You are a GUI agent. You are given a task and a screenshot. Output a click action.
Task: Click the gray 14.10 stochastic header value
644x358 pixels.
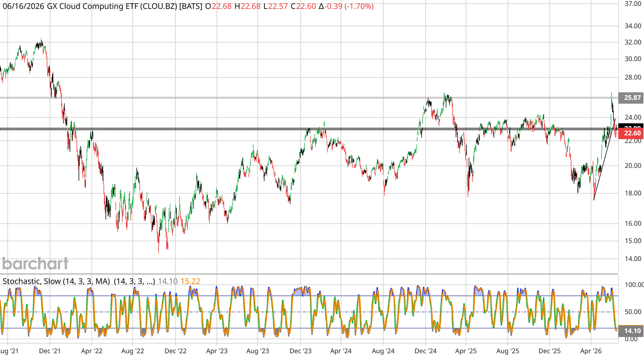167,281
